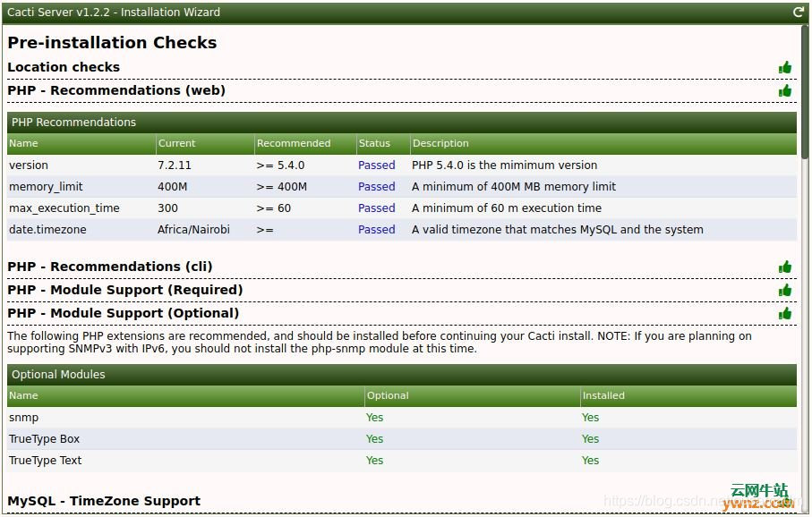Click thumbs-up icon for Module Support (Required)

pyautogui.click(x=785, y=290)
